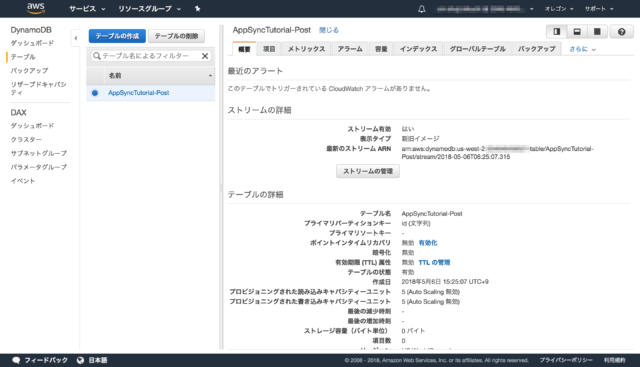The height and width of the screenshot is (367, 640).
Task: Open DynamoDB ダッシュボード in sidebar
Action: pyautogui.click(x=32, y=43)
